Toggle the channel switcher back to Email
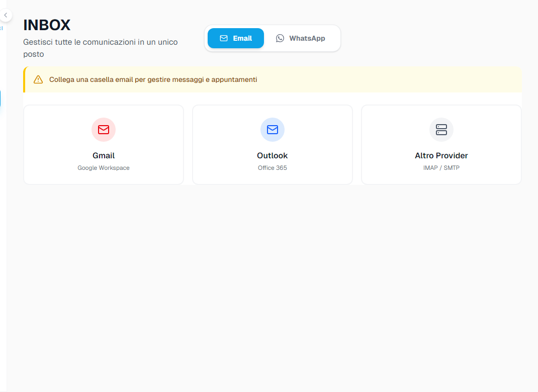Screen dimensions: 538x392 click(235, 38)
